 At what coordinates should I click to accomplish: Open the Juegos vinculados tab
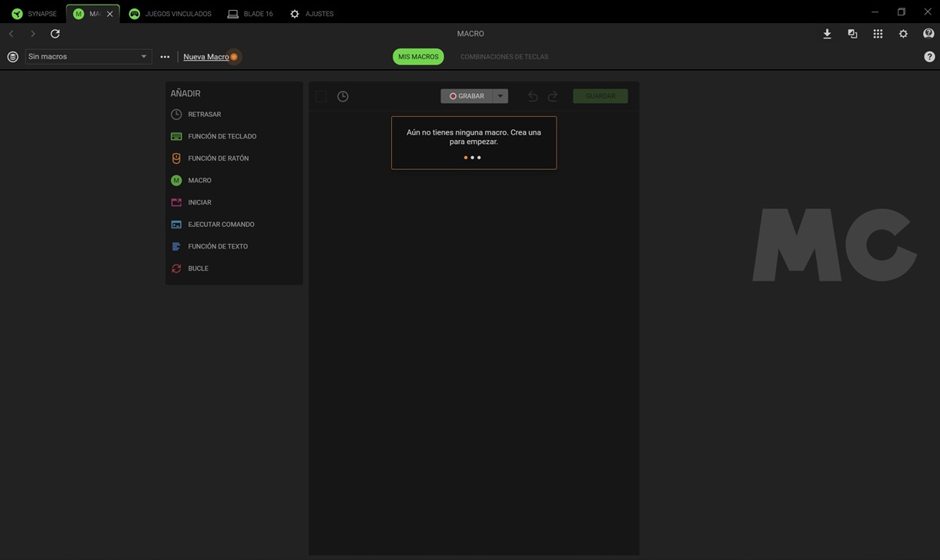[x=170, y=14]
